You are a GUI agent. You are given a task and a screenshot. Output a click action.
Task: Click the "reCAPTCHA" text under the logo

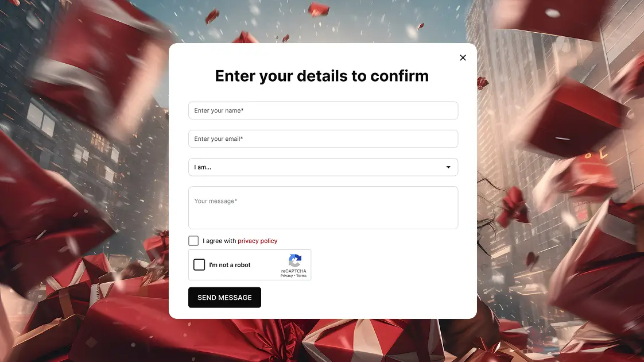(x=293, y=271)
